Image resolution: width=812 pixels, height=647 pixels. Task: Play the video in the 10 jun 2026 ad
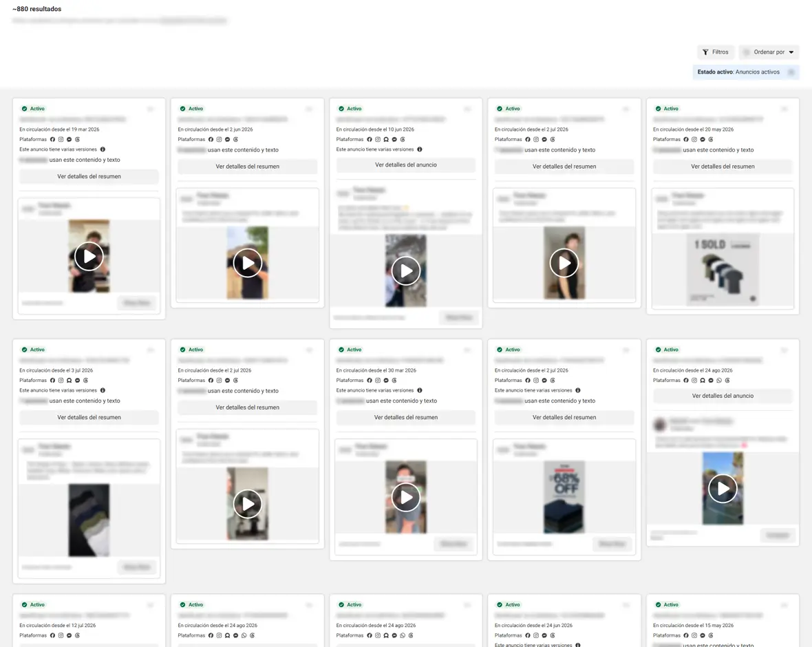click(406, 271)
